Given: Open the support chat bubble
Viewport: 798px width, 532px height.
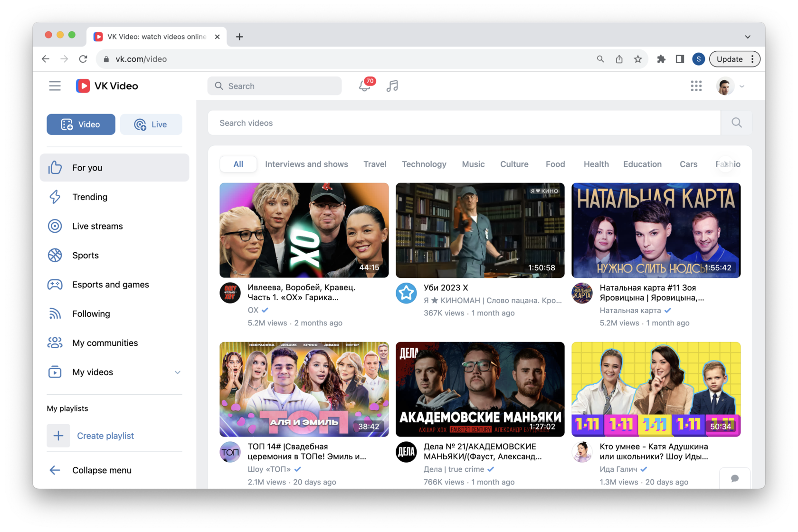Looking at the screenshot, I should click(x=735, y=478).
